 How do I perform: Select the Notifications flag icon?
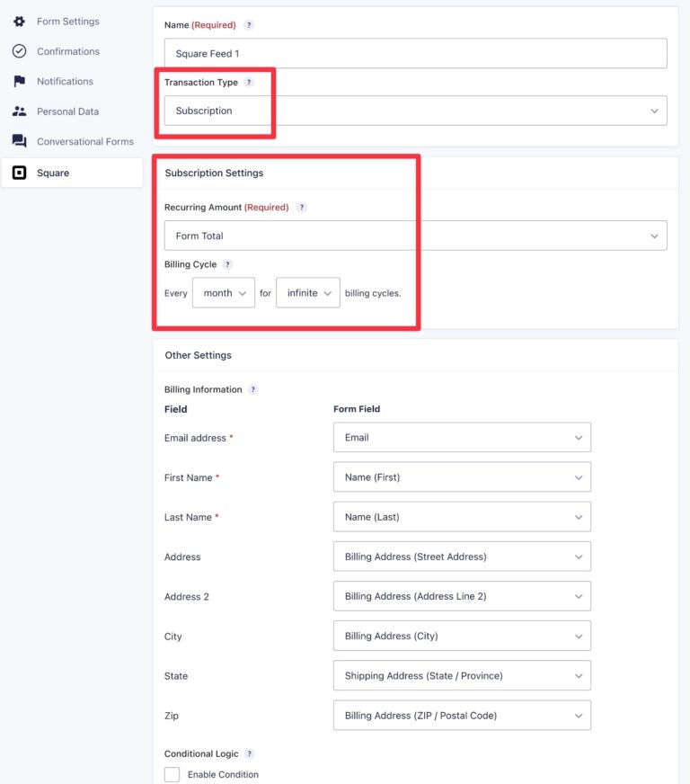pyautogui.click(x=19, y=81)
